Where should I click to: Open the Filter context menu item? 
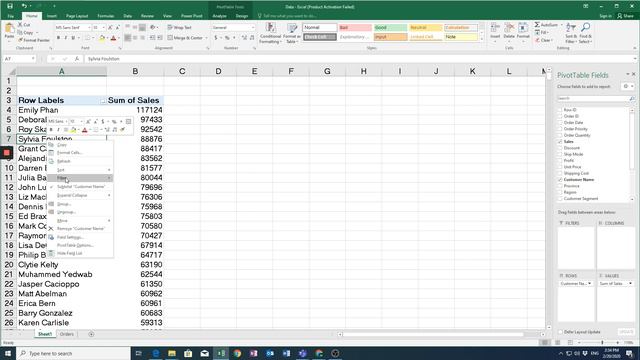click(x=80, y=178)
